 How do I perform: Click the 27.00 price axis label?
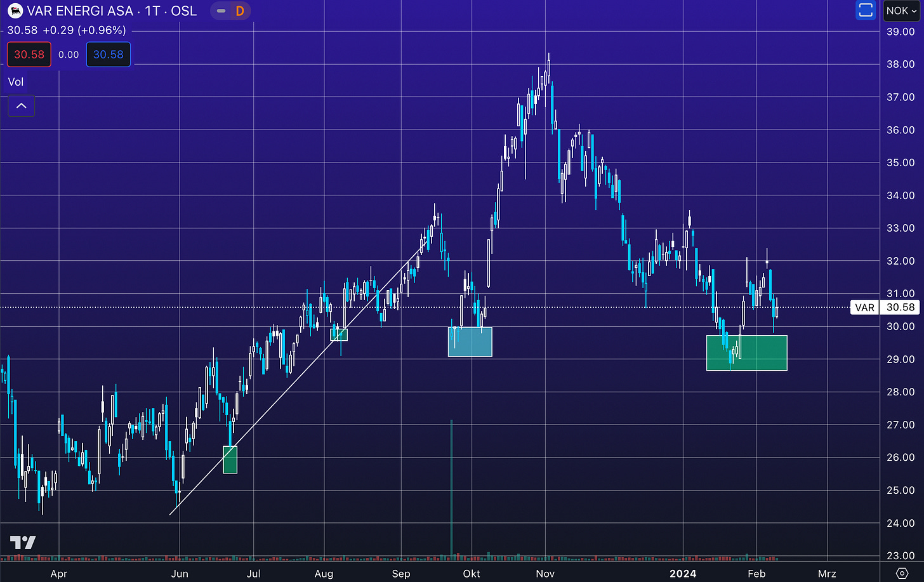[901, 425]
